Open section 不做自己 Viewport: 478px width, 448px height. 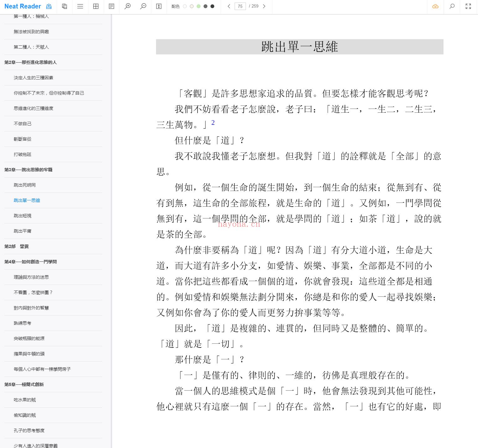pos(23,124)
